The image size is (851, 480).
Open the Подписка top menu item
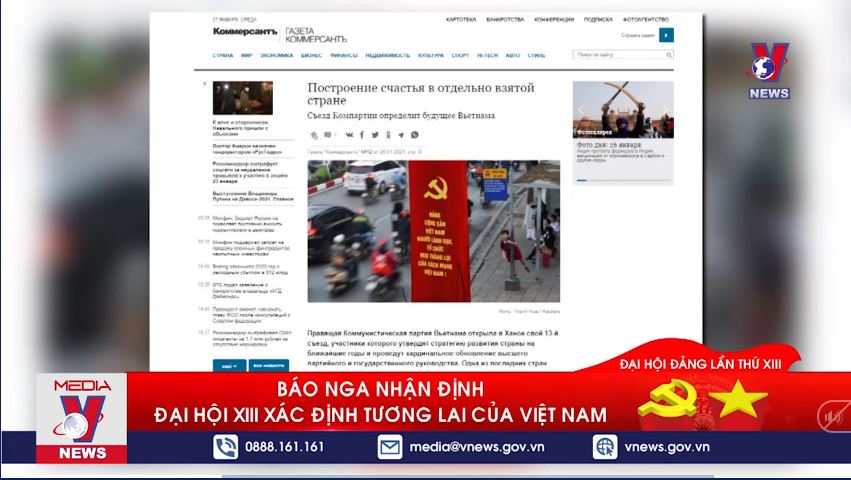tap(598, 20)
